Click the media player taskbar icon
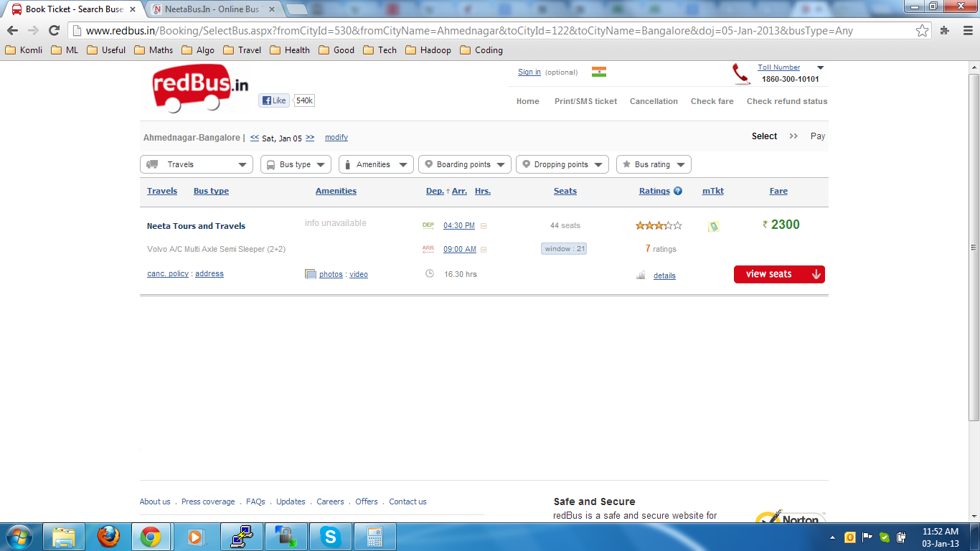This screenshot has width=980, height=551. pyautogui.click(x=194, y=537)
